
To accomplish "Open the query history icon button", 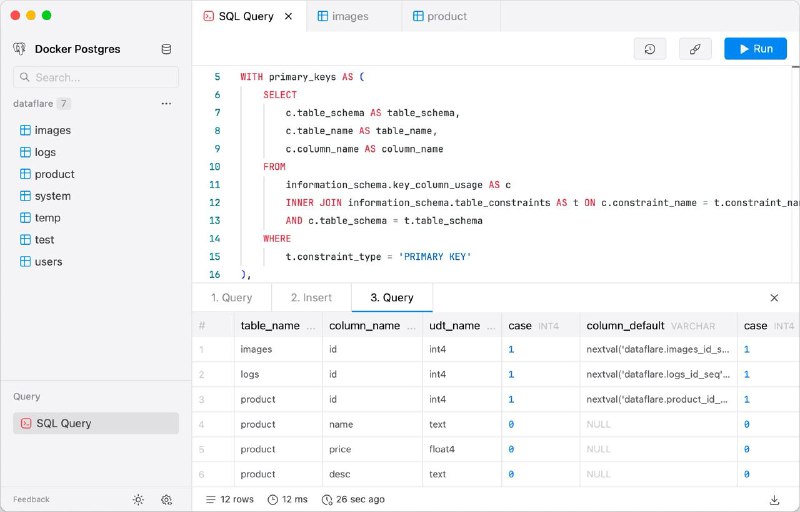I will 650,49.
